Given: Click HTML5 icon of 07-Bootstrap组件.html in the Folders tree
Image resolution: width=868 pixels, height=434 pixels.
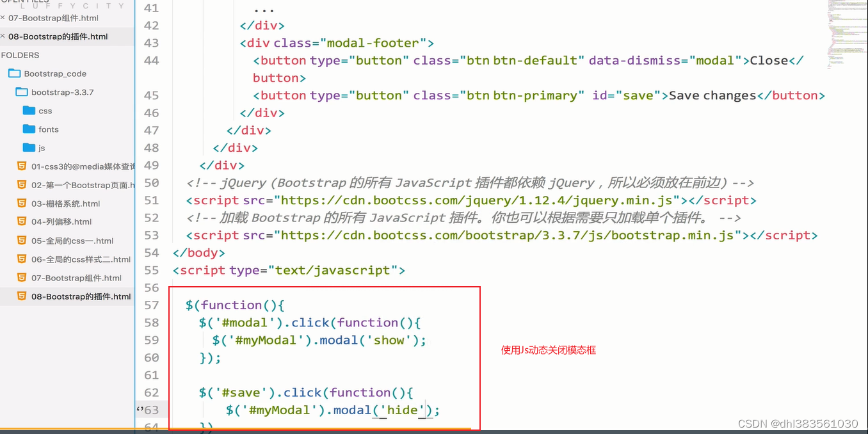Looking at the screenshot, I should click(22, 278).
